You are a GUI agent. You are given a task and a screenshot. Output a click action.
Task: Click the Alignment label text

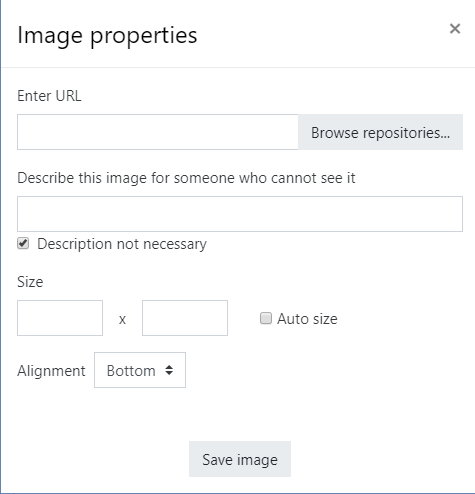point(51,371)
